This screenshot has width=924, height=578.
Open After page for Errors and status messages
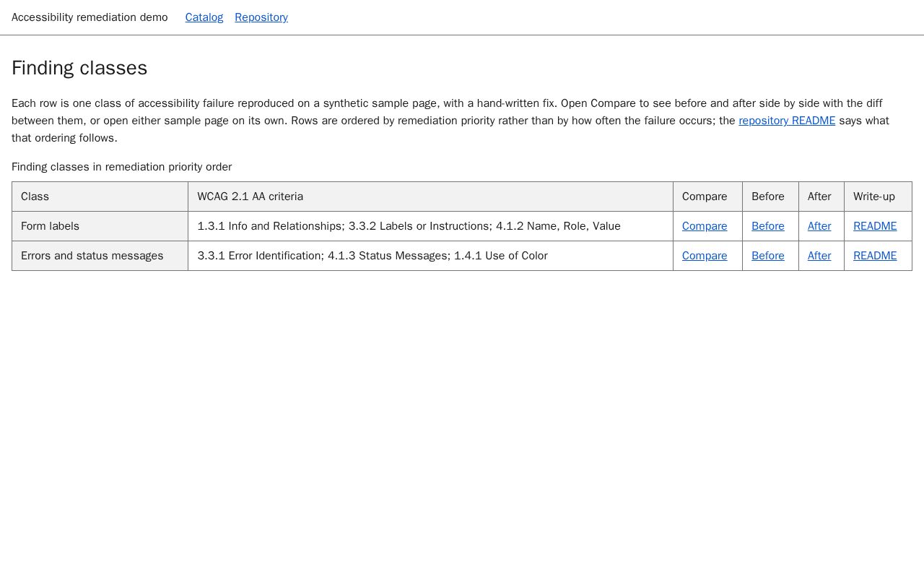[x=819, y=256]
